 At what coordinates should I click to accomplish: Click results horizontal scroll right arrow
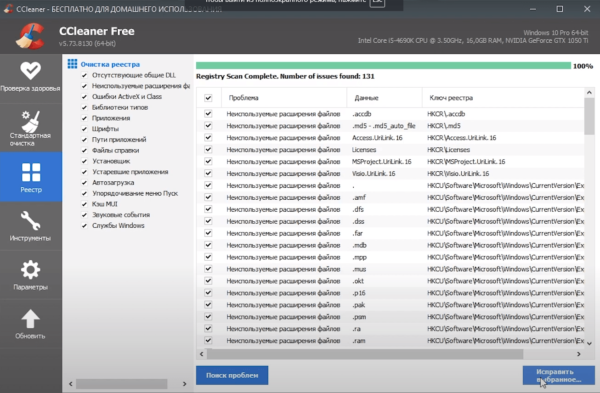click(579, 354)
